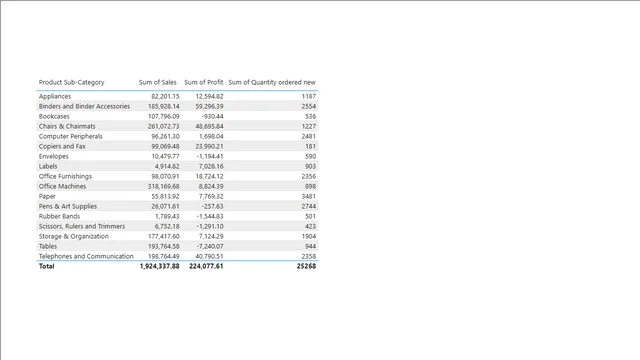This screenshot has height=360, width=640.
Task: Click the Storage & Organization sales 177,417.60
Action: [164, 236]
